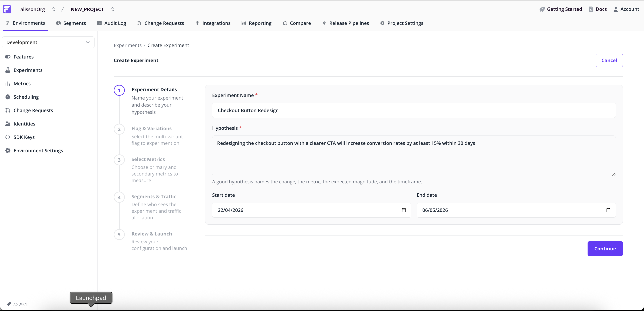
Task: Click the Experiments breadcrumb link
Action: 128,45
